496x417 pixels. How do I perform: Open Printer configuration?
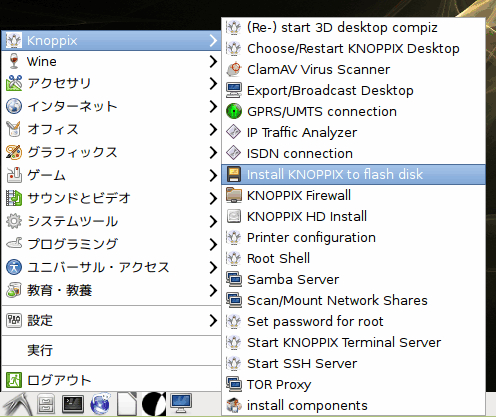coord(353,237)
